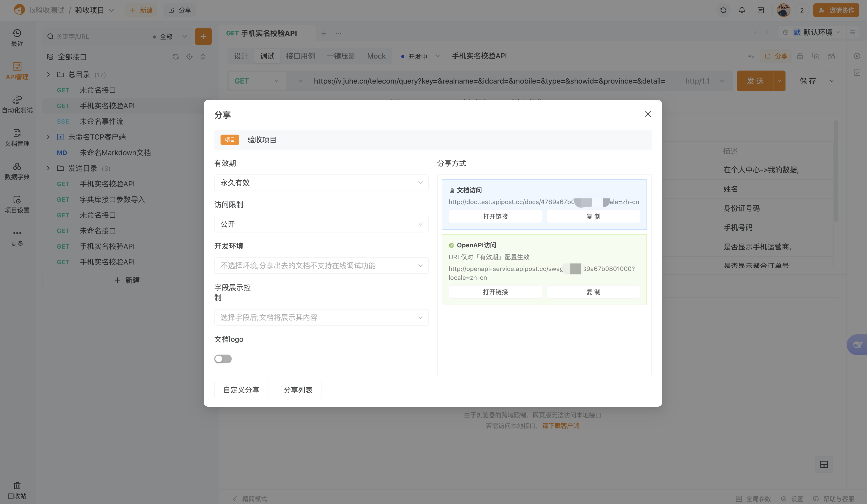This screenshot has width=867, height=504.
Task: Open the 回收站 recycle bin
Action: 17,490
